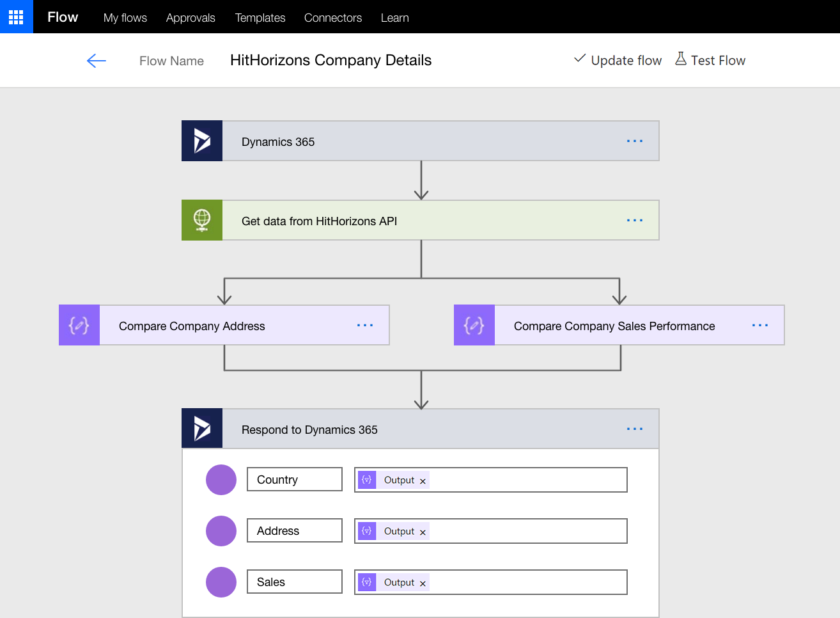Select the purple circle beside Address
The width and height of the screenshot is (840, 618).
(221, 531)
